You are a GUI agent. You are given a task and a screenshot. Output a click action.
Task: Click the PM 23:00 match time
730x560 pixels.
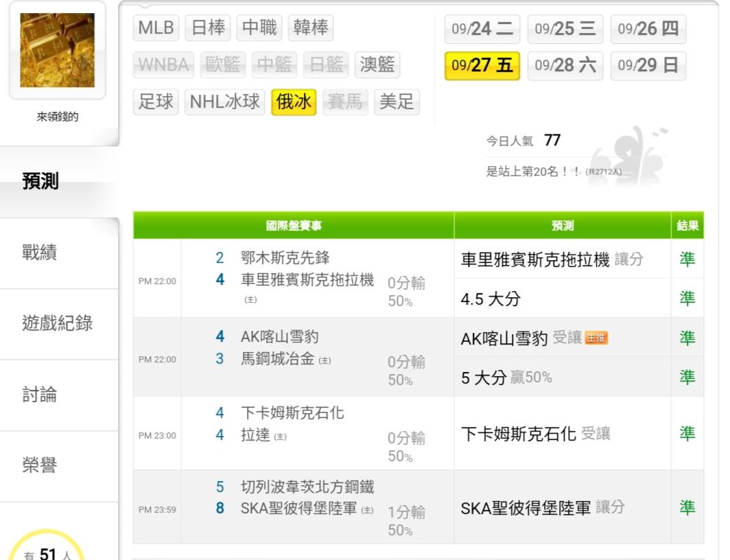(157, 436)
